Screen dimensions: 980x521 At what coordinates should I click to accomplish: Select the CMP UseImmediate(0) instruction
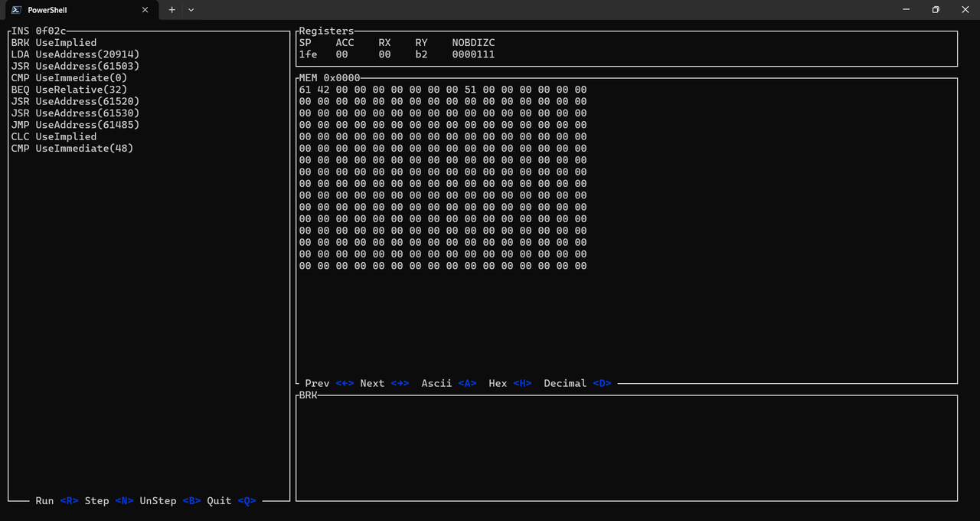(x=69, y=78)
